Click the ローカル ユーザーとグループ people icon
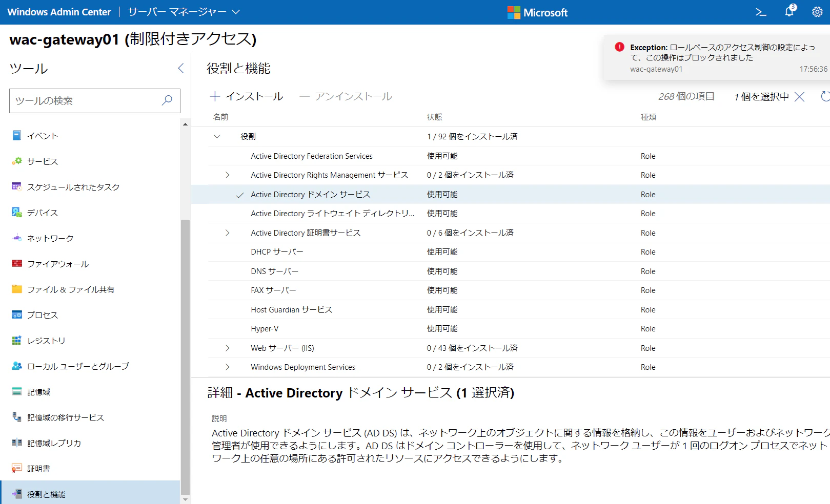The height and width of the screenshot is (504, 830). 17,366
